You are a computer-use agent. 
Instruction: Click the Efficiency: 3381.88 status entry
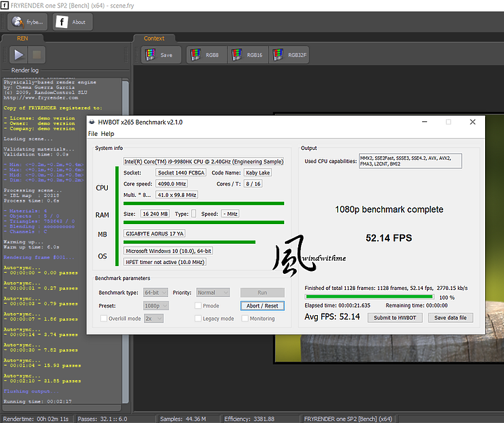[249, 419]
